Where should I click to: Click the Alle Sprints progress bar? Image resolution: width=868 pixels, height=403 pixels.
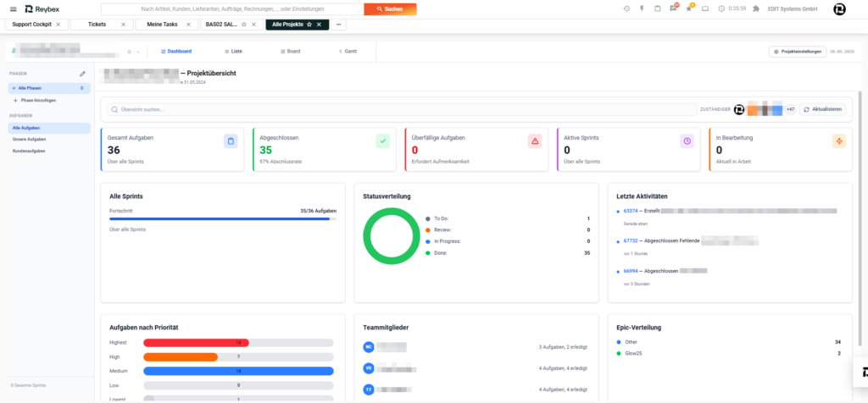[223, 219]
